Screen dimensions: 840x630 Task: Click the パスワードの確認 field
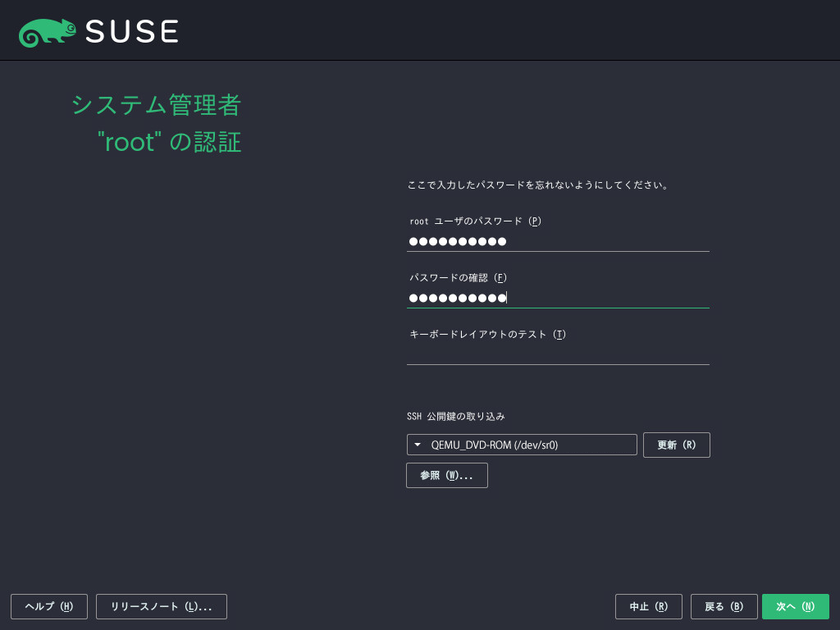click(558, 299)
